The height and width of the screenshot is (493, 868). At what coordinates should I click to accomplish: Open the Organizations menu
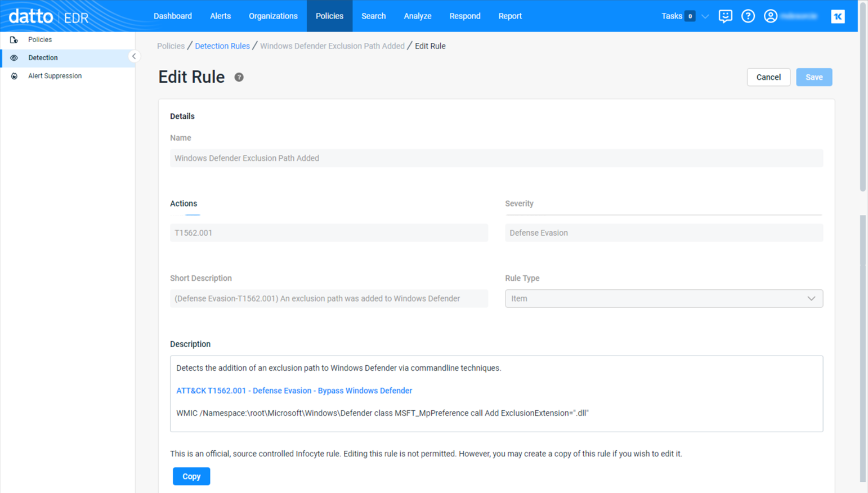(x=273, y=16)
